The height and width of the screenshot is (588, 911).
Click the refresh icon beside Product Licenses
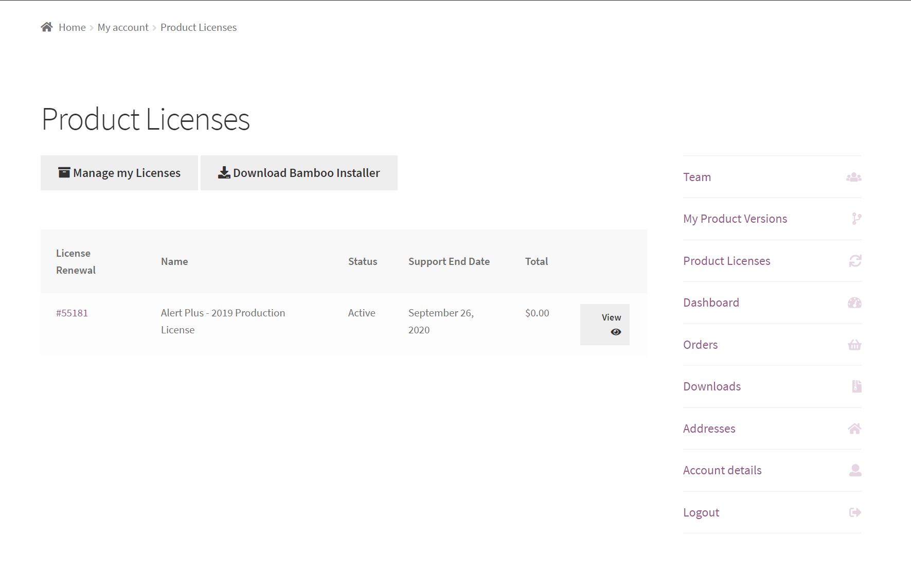point(855,261)
